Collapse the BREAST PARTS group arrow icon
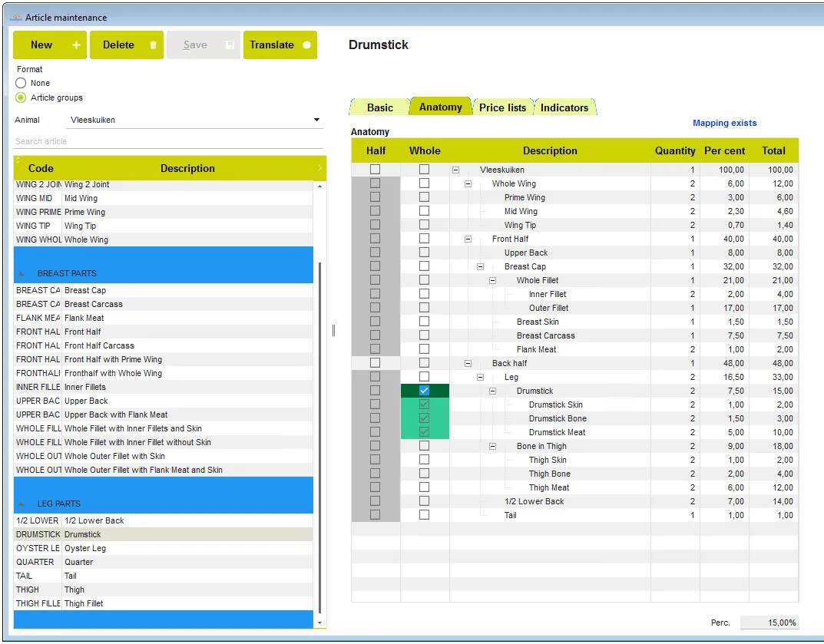The image size is (824, 644). point(22,274)
